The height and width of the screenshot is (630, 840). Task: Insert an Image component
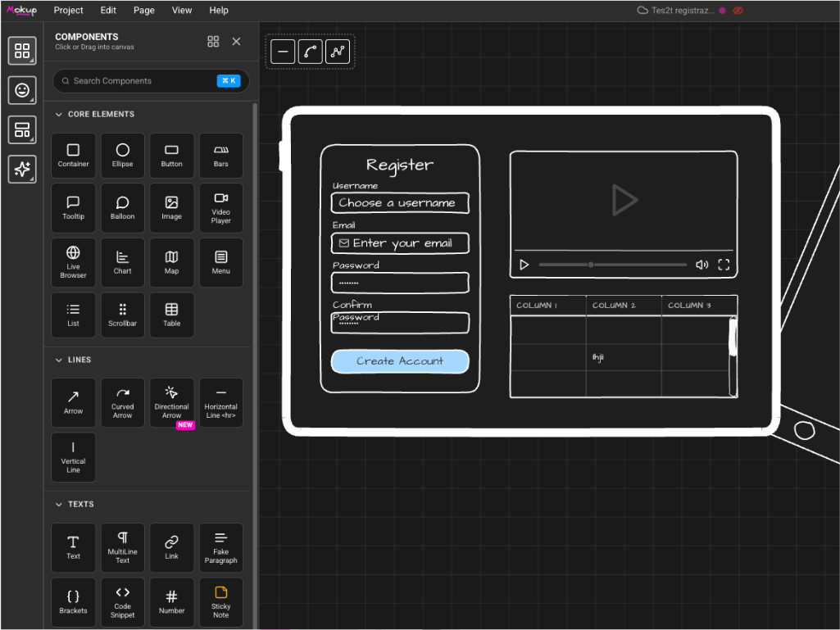click(171, 208)
